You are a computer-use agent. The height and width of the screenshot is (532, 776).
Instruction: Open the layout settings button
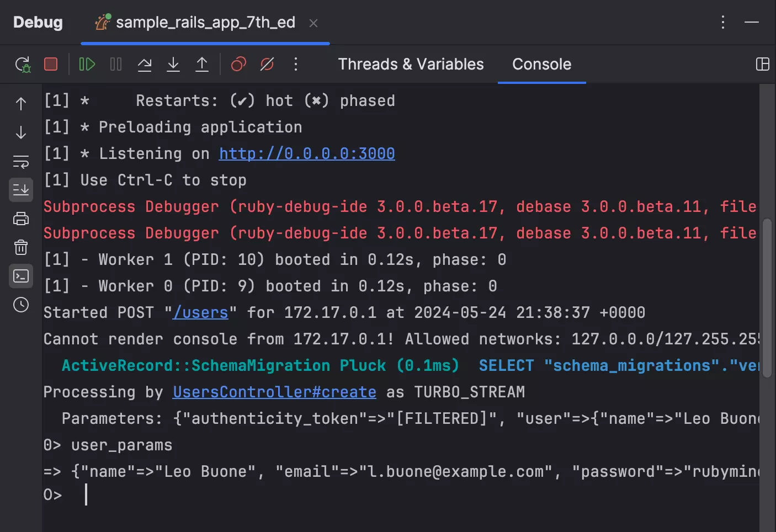click(x=762, y=65)
